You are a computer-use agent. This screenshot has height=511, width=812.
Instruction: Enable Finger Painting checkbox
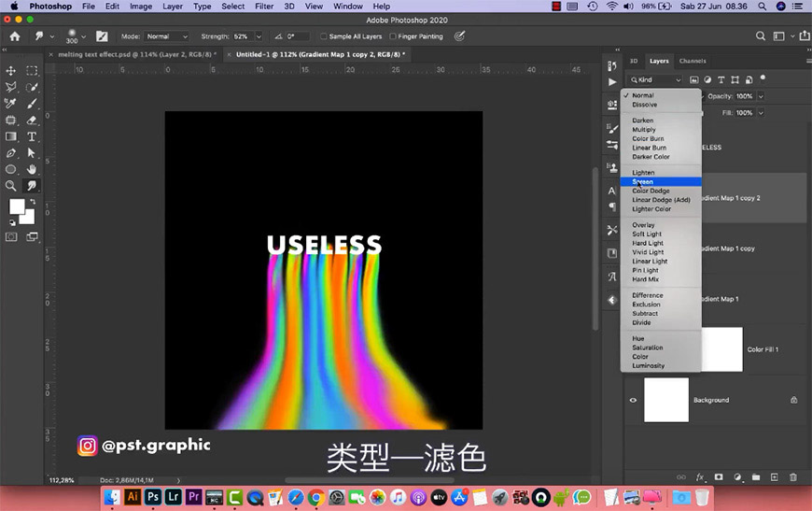[x=393, y=36]
